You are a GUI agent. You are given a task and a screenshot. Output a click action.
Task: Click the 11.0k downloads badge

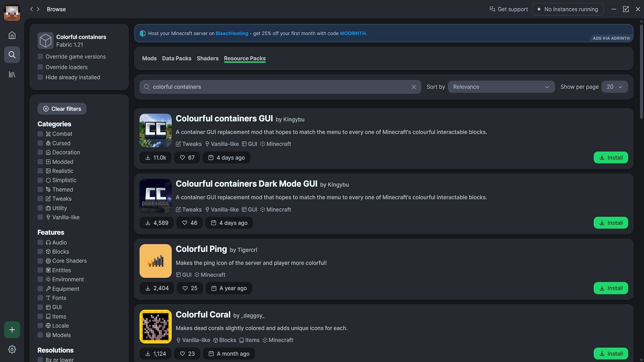pyautogui.click(x=155, y=158)
